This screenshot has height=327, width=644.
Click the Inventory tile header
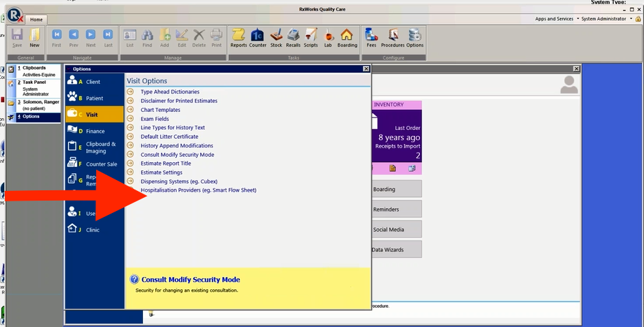(x=397, y=104)
